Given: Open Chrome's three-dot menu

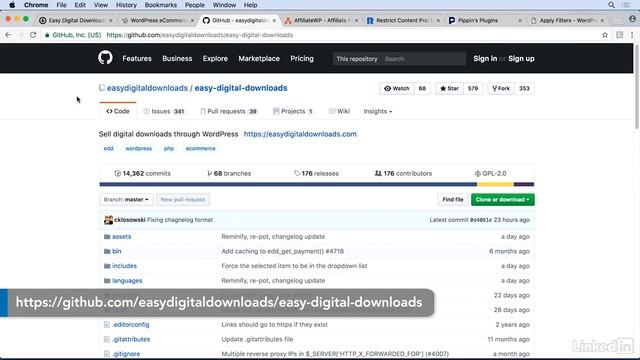Looking at the screenshot, I should (x=632, y=35).
